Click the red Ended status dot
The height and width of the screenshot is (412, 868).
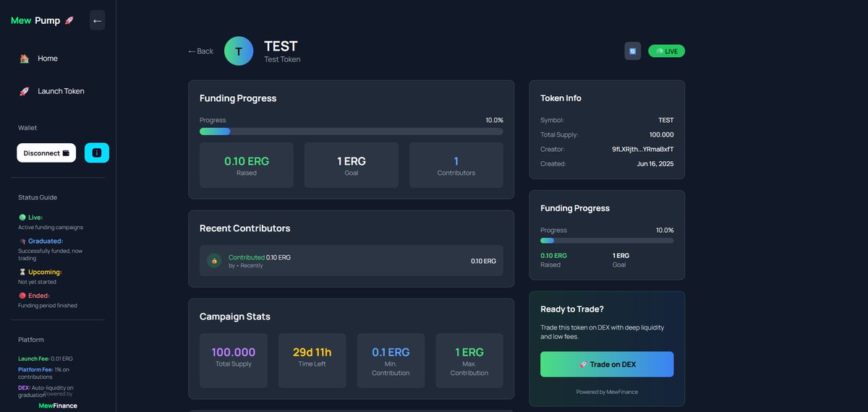22,296
